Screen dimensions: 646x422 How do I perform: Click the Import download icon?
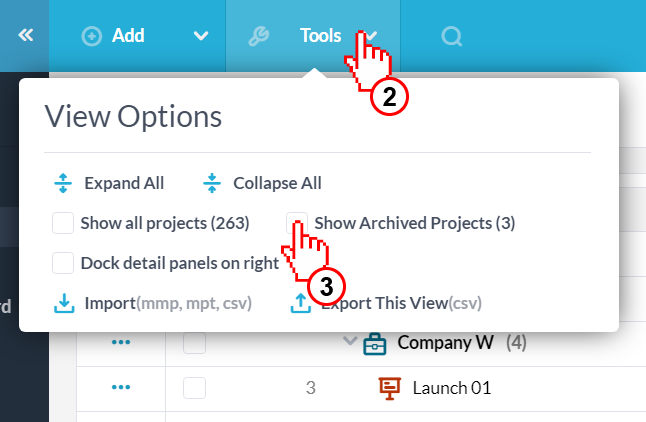point(64,303)
